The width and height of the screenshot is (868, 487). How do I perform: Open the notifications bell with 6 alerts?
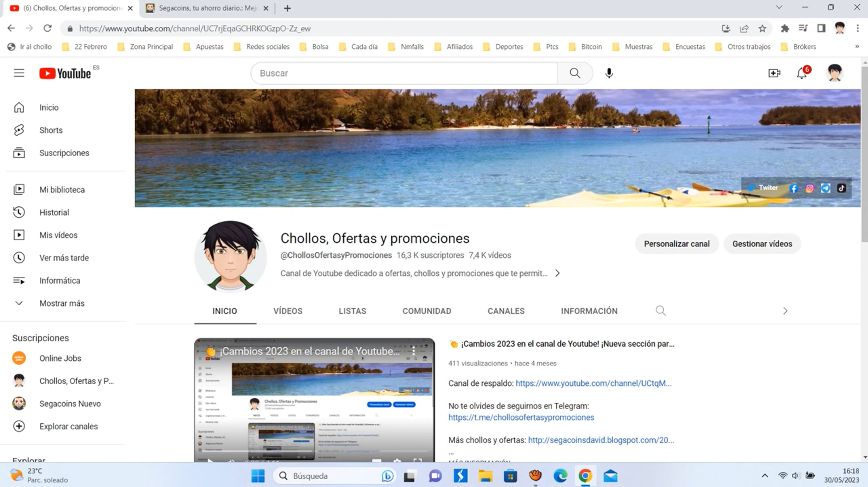(x=802, y=73)
